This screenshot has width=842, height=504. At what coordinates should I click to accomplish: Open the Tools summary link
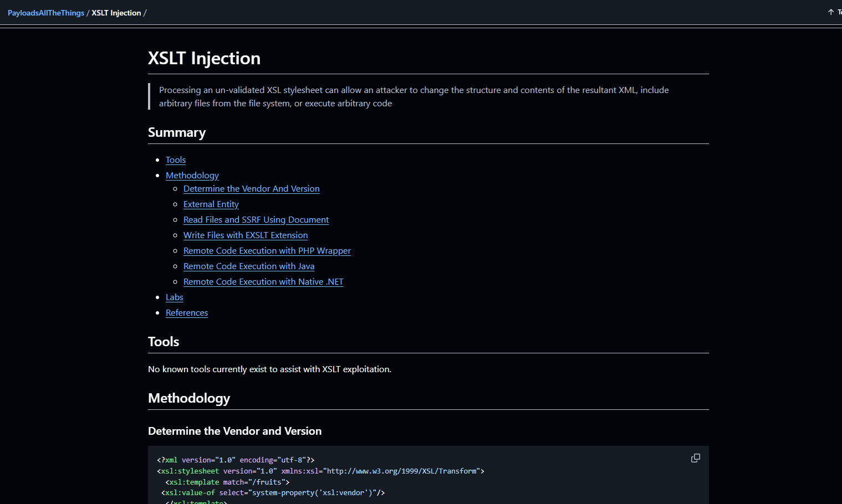[x=175, y=160]
